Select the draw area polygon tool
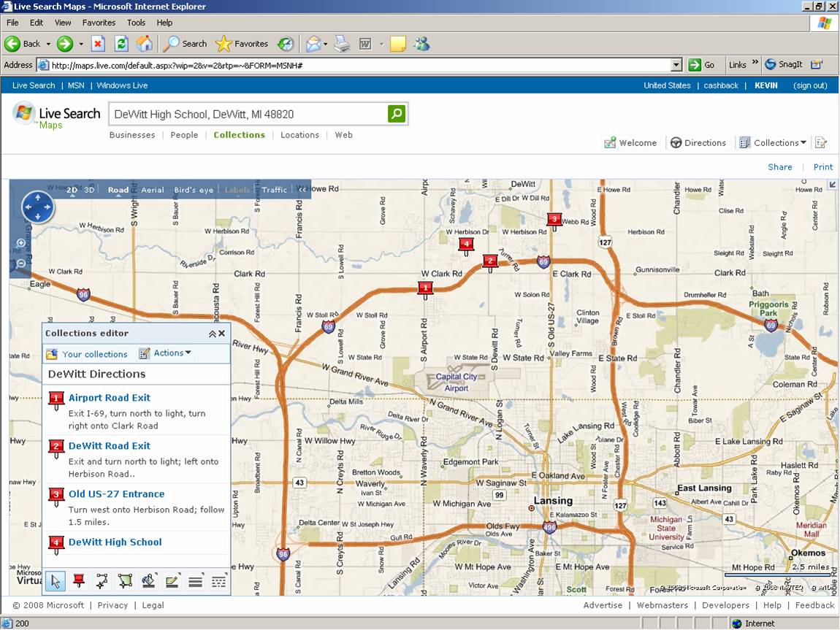Screen dimensions: 840x630 click(126, 581)
